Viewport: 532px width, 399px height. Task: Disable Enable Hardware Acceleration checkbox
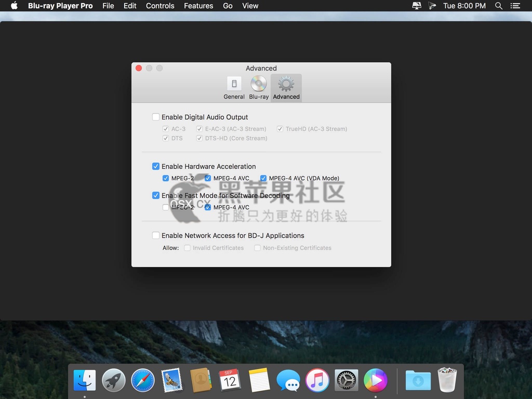(x=156, y=166)
